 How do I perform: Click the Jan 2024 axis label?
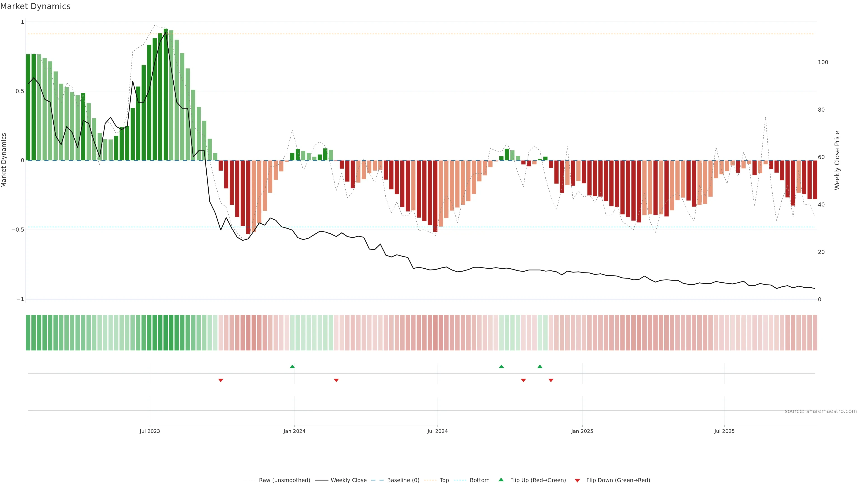point(294,431)
